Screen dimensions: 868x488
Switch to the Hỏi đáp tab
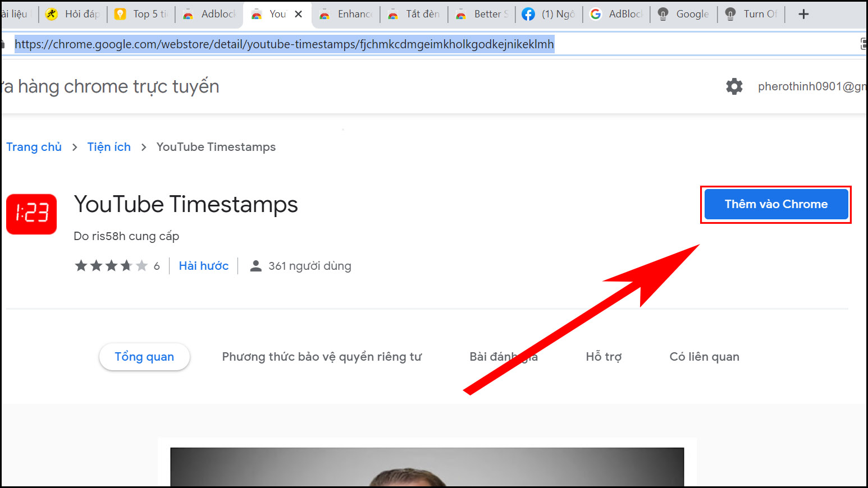[72, 14]
